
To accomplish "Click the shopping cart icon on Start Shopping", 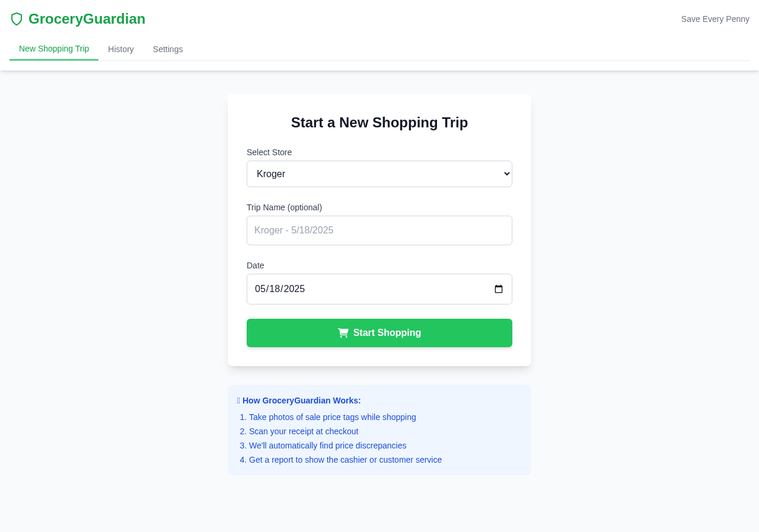I will 343,332.
